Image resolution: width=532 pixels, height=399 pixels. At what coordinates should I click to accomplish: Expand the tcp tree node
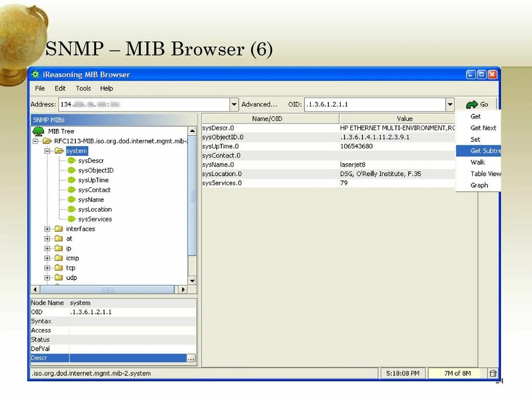(x=47, y=268)
